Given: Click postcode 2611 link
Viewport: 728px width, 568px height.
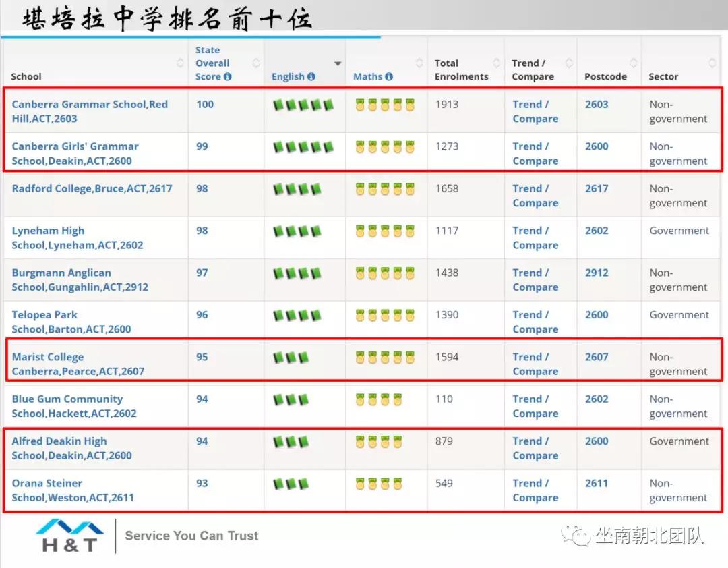Looking at the screenshot, I should pos(597,484).
